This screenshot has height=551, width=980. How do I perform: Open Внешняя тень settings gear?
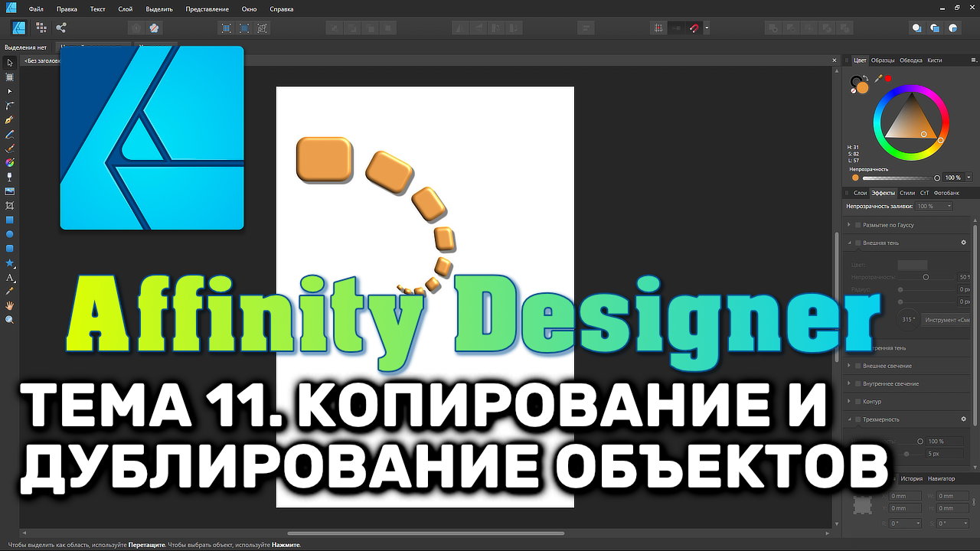pos(964,243)
